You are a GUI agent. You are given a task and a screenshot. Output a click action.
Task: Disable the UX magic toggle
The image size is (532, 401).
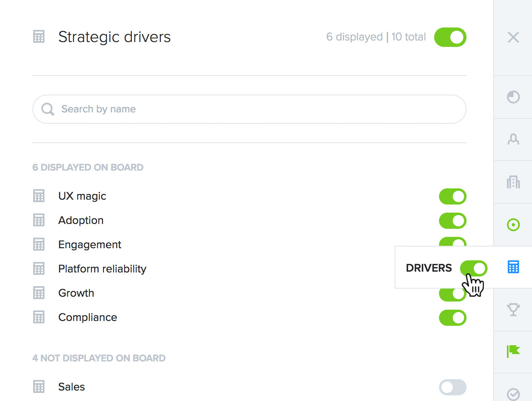(452, 196)
